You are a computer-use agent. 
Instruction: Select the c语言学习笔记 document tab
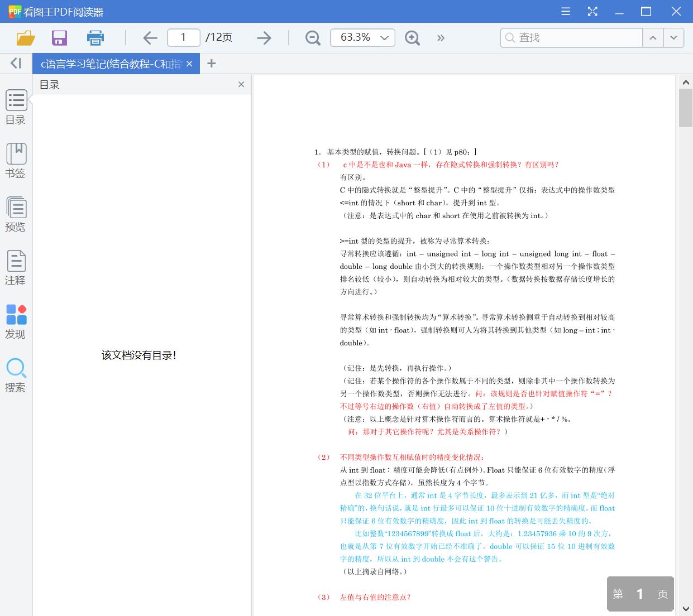click(109, 63)
